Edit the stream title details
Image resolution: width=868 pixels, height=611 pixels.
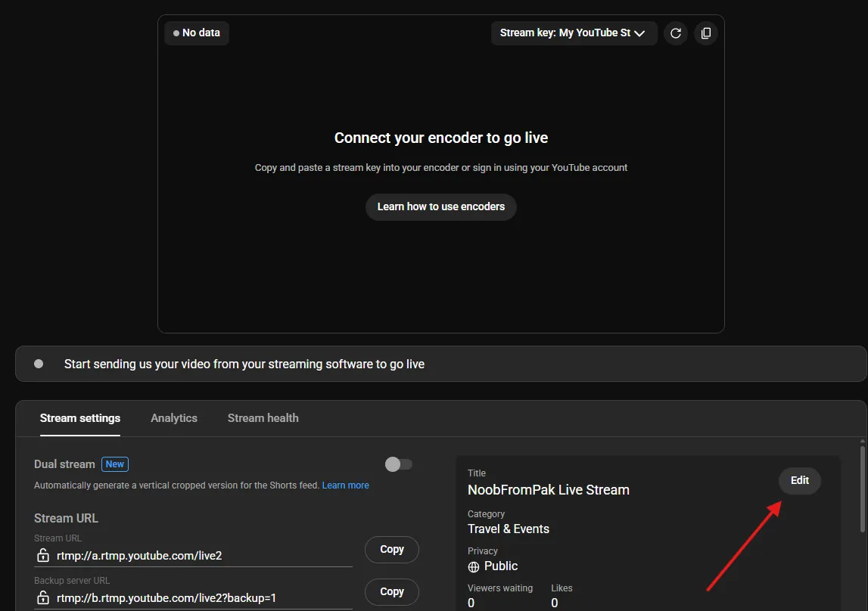(799, 481)
